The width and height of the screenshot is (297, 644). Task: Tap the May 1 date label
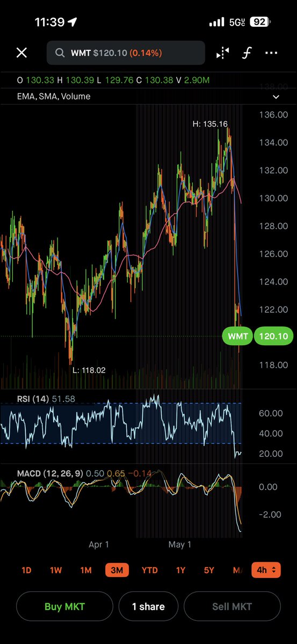[180, 544]
